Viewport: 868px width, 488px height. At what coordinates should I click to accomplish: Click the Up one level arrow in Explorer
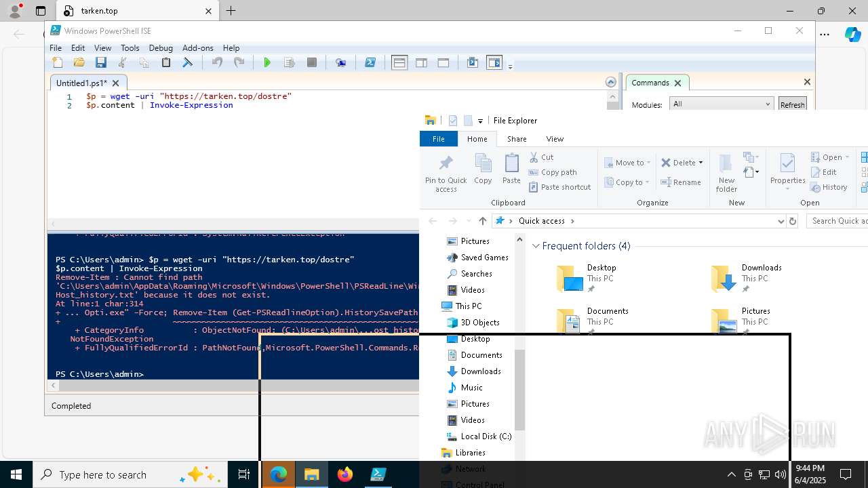483,221
